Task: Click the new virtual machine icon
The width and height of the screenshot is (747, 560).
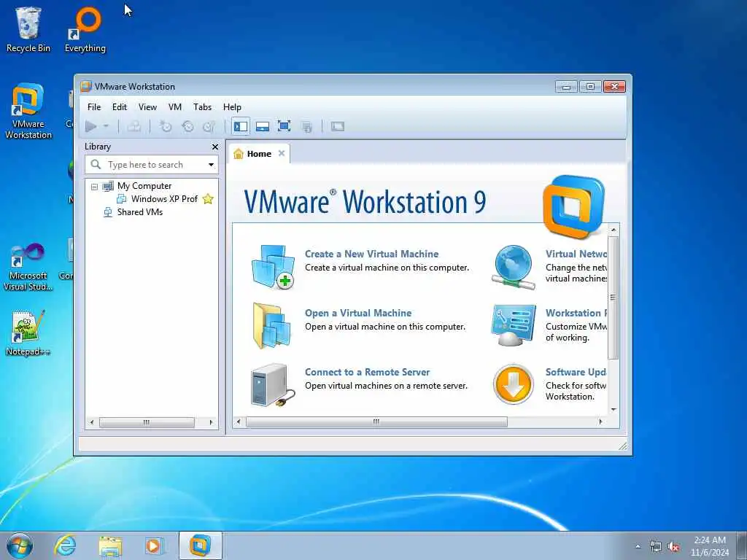Action: coord(273,267)
